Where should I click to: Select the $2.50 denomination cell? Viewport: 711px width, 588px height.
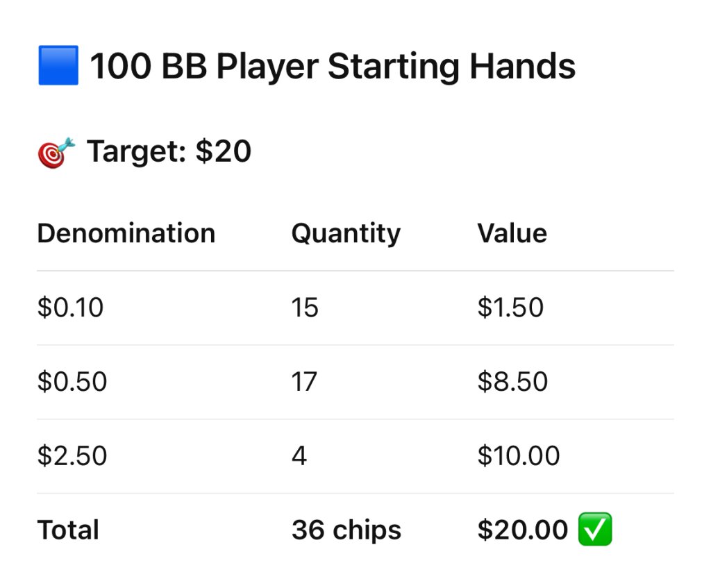tap(72, 456)
